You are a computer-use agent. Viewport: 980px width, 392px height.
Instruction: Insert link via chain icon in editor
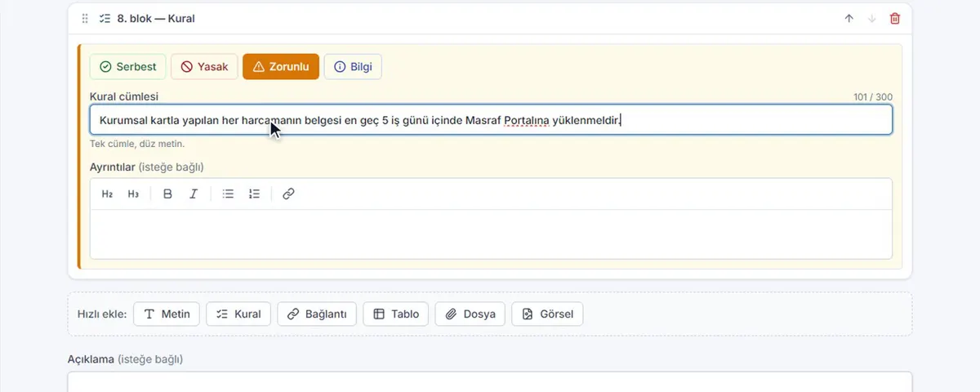[288, 194]
